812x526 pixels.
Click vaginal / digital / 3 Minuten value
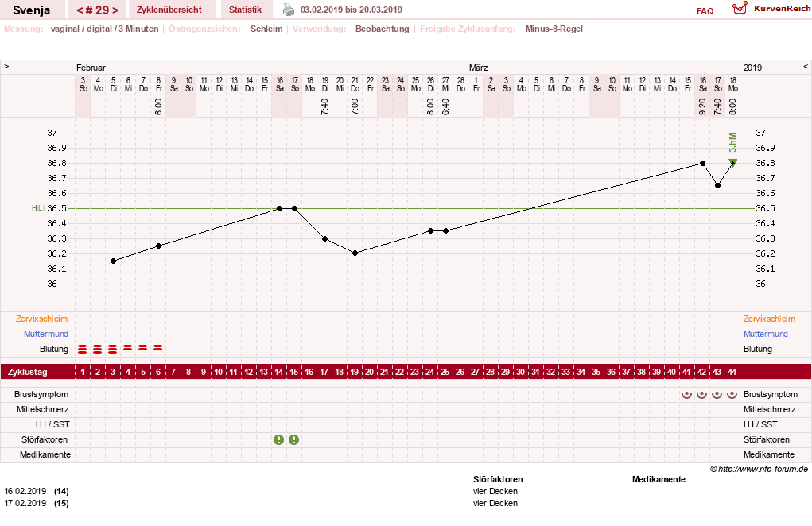pyautogui.click(x=105, y=29)
